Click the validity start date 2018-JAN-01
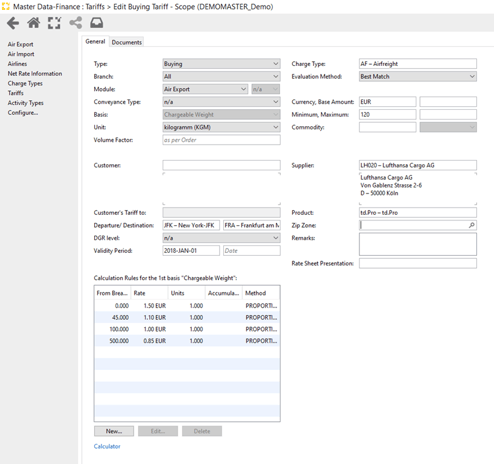The width and height of the screenshot is (494, 464). point(191,250)
